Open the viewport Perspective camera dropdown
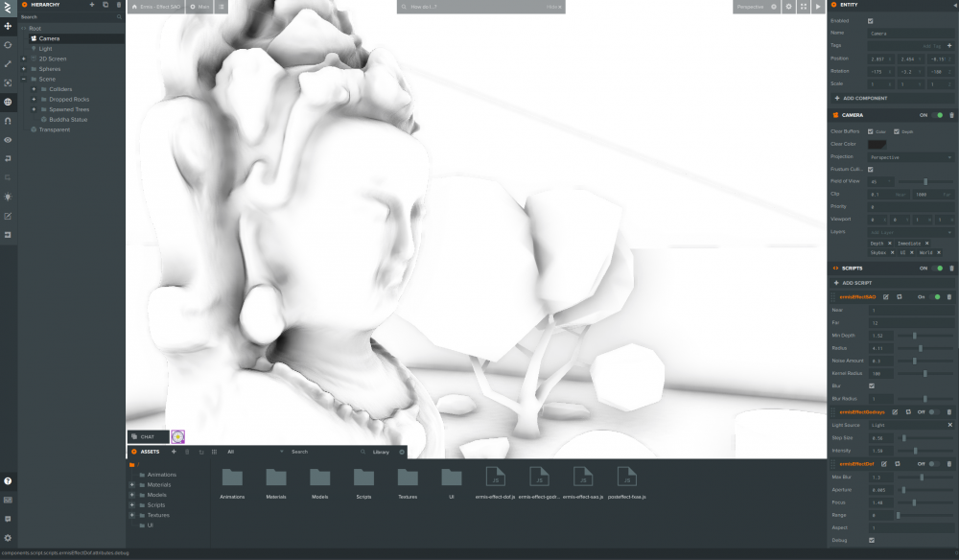The image size is (959, 560). coord(757,7)
